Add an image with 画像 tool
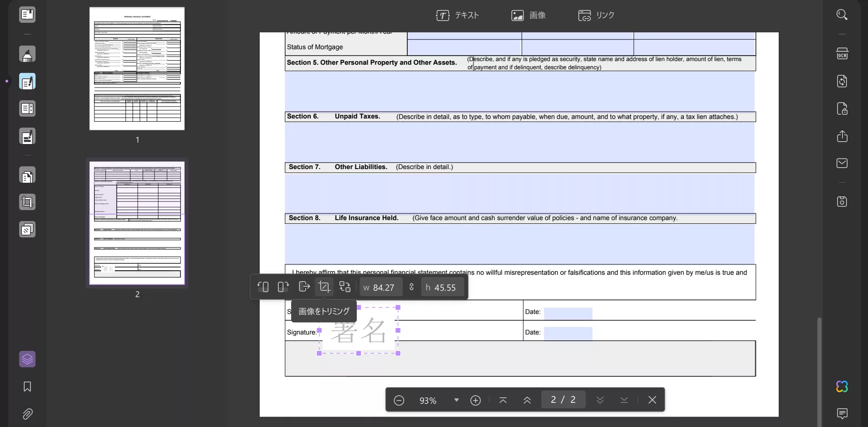This screenshot has height=427, width=868. pyautogui.click(x=529, y=15)
